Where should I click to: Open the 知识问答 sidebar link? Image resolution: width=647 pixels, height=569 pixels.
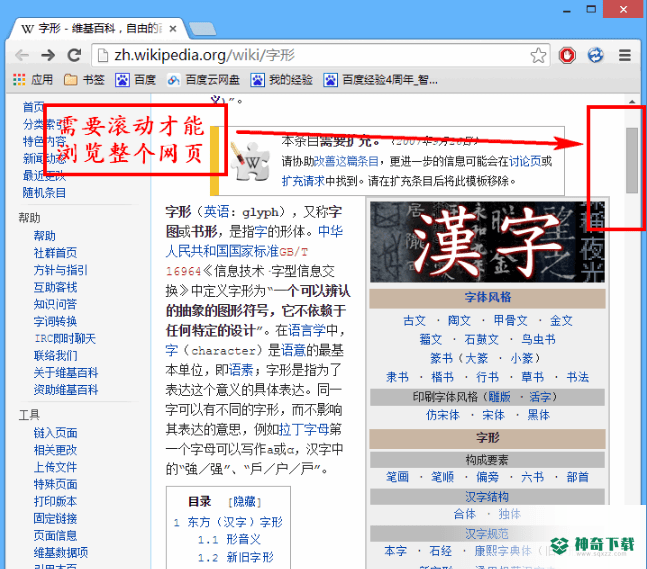[55, 304]
